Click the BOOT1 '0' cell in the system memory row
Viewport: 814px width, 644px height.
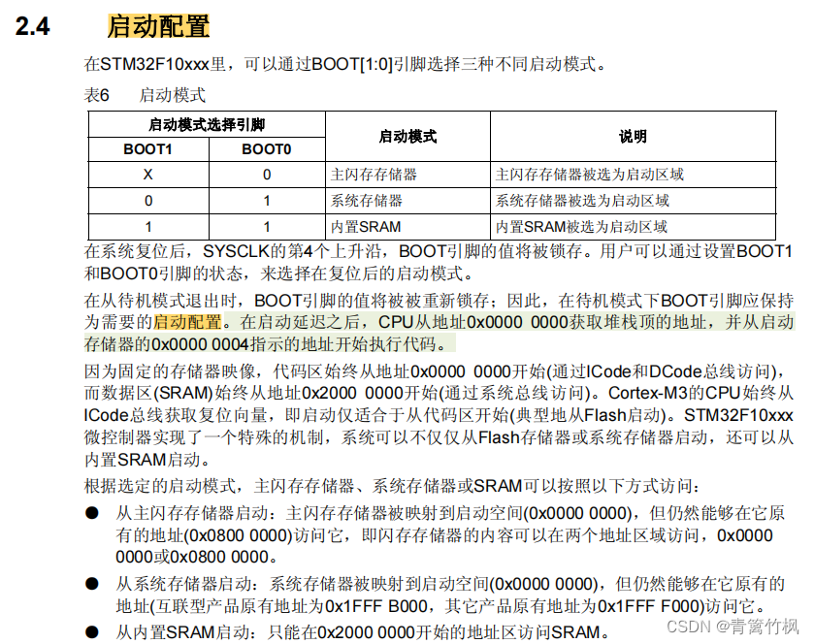[148, 201]
